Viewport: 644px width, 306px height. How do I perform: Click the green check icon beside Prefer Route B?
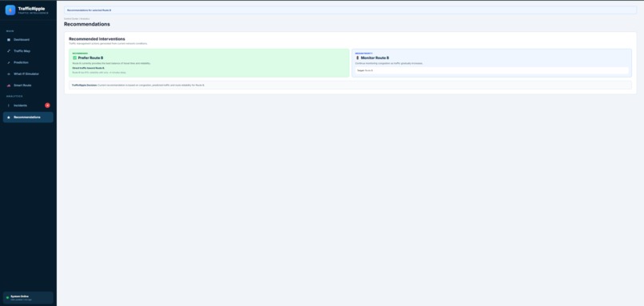(75, 58)
